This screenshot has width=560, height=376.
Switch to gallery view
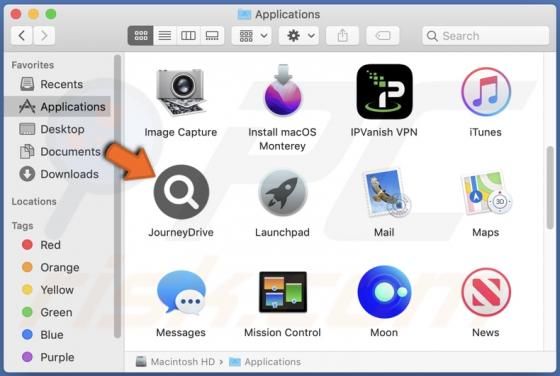(212, 35)
